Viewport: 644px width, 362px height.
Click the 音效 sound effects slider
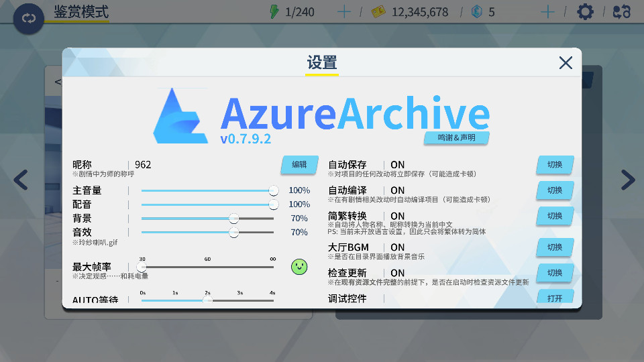(207, 233)
